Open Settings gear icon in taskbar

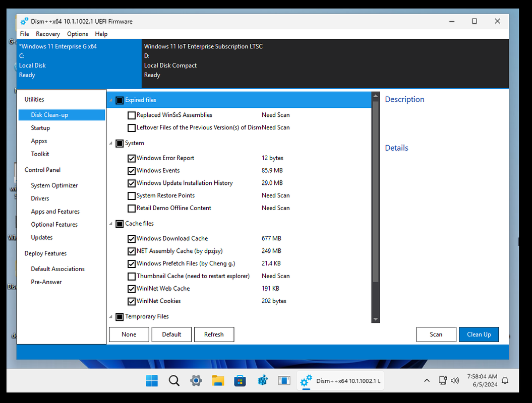[196, 381]
